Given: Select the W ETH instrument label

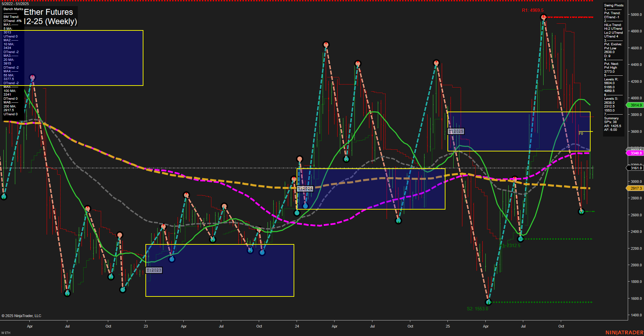Looking at the screenshot, I should [6, 333].
